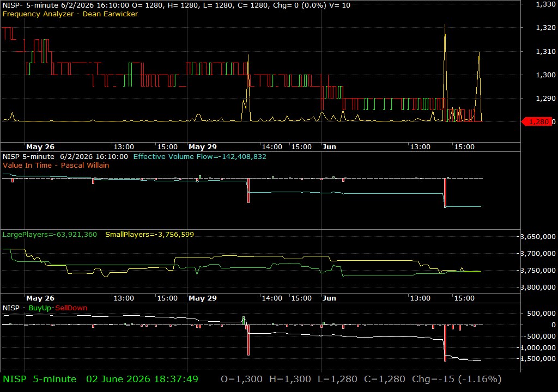Click the L=1,280 status bar value
558x392 pixels.
pos(337,379)
